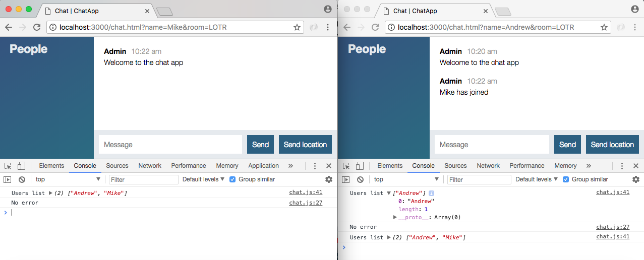This screenshot has height=260, width=644.
Task: Clear the console in Mike's DevTools
Action: tap(22, 179)
